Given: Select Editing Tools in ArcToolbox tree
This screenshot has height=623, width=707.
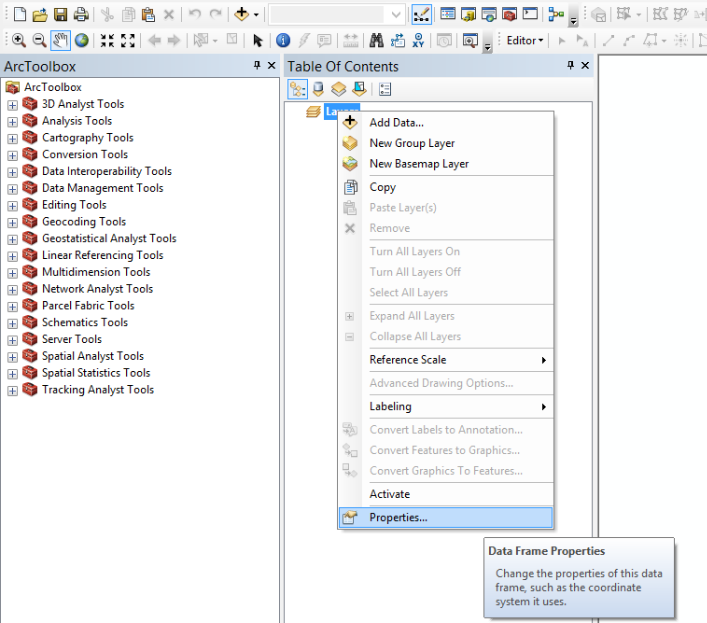Looking at the screenshot, I should (74, 205).
